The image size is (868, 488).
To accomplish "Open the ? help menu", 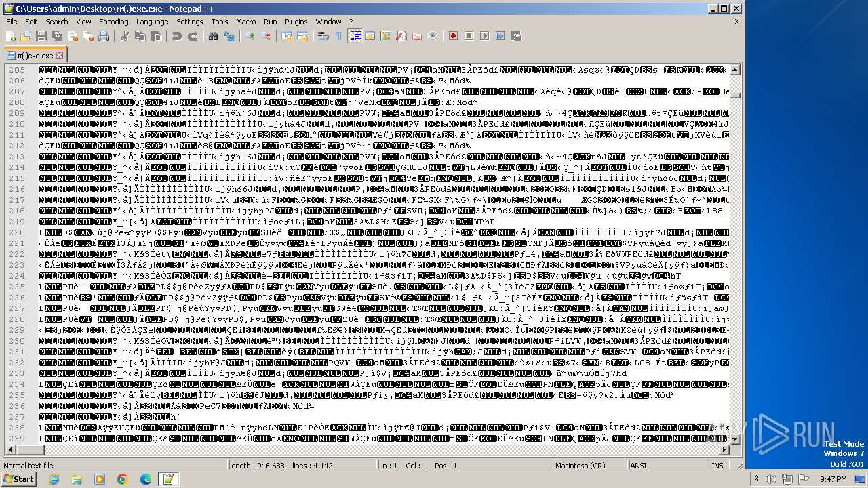I will coord(351,22).
